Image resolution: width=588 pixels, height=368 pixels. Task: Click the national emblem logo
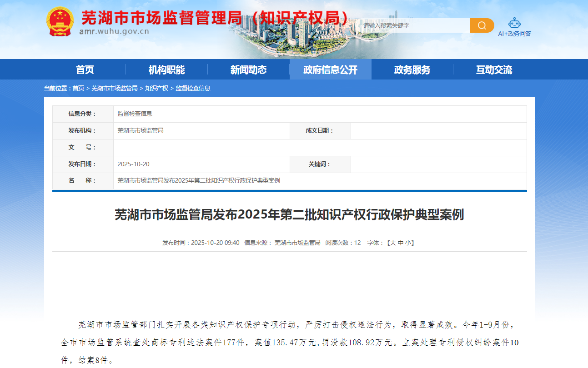60,21
